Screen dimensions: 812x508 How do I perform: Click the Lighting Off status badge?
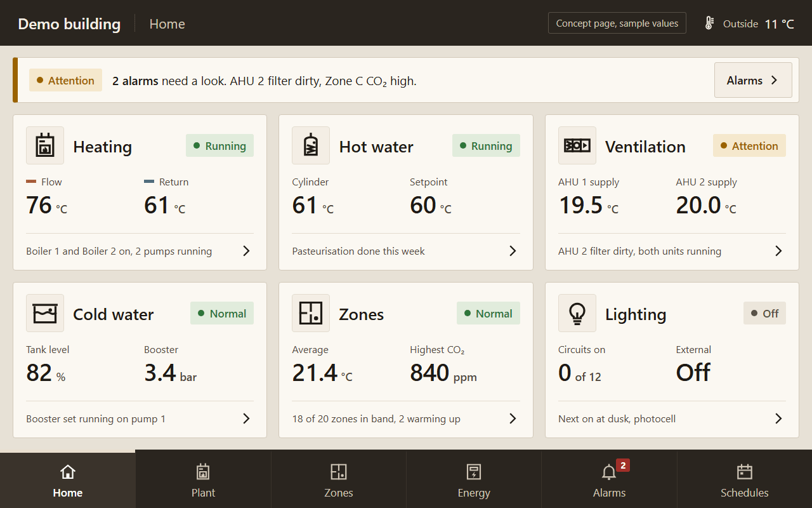pos(764,313)
